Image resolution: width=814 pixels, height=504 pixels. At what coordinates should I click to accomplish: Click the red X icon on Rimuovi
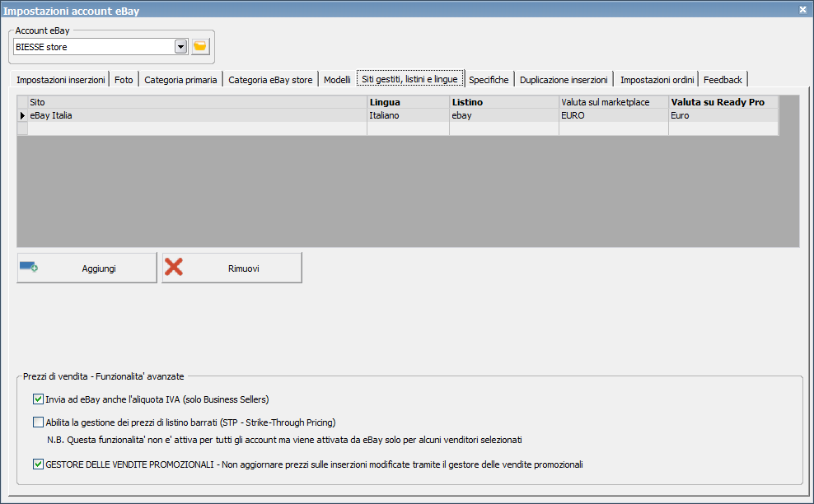(174, 267)
